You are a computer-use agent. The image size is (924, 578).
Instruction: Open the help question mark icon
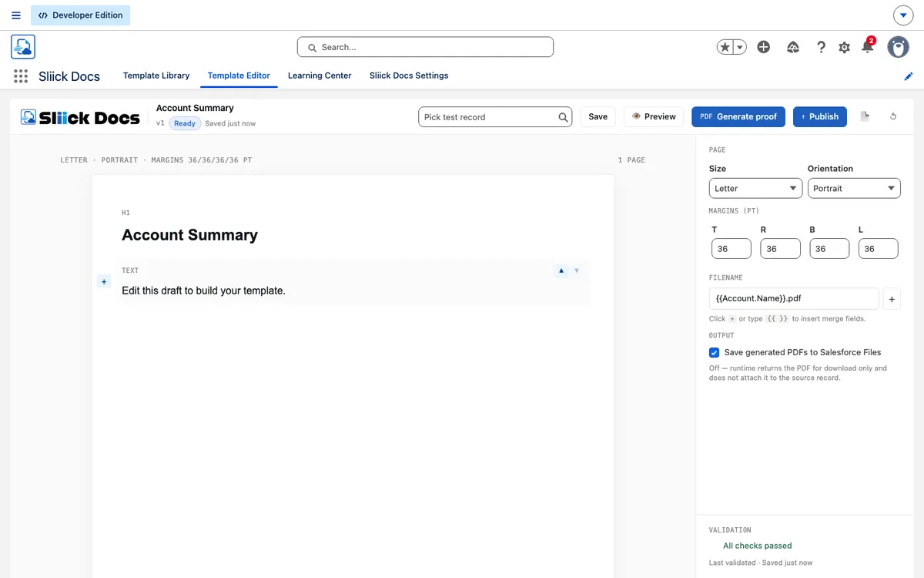[822, 47]
